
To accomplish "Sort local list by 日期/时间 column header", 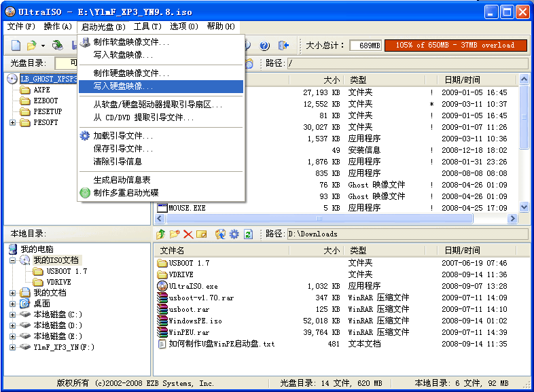I will (477, 251).
